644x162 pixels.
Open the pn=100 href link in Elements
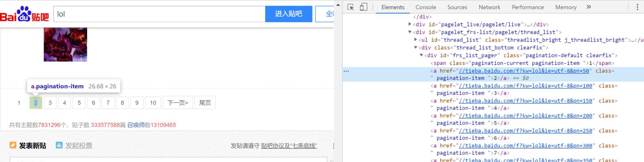point(525,86)
